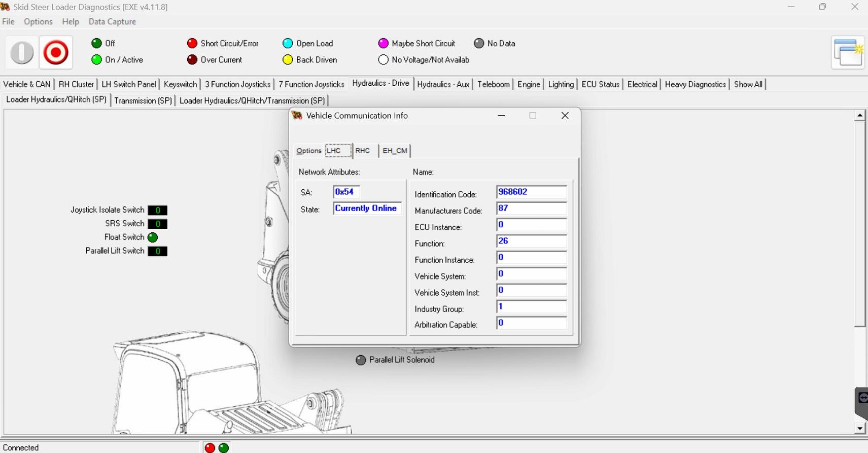The height and width of the screenshot is (453, 868).
Task: Click the bright green On / Active indicator
Action: click(x=96, y=59)
